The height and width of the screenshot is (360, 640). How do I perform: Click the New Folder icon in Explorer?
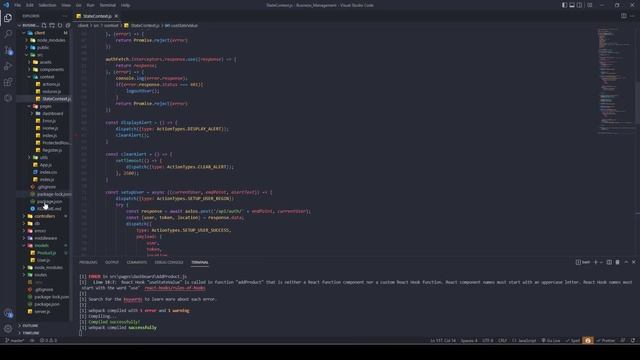tap(52, 25)
